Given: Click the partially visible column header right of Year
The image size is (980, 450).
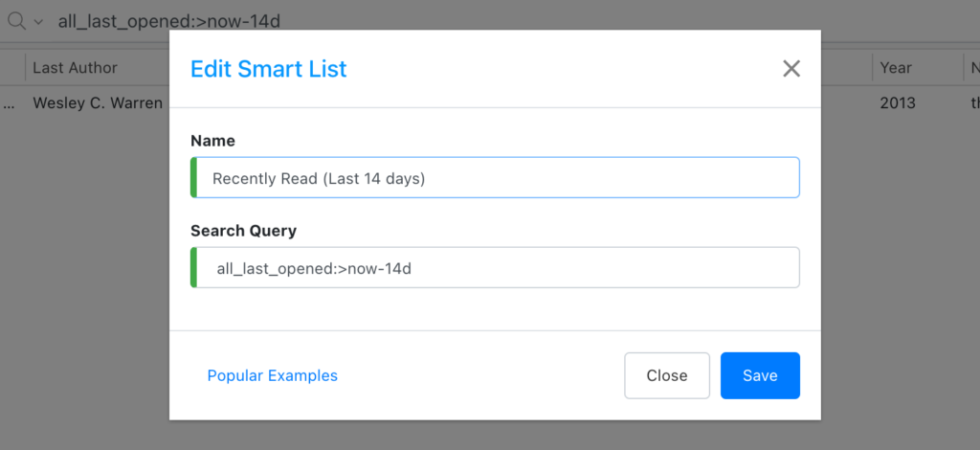Looking at the screenshot, I should (974, 68).
